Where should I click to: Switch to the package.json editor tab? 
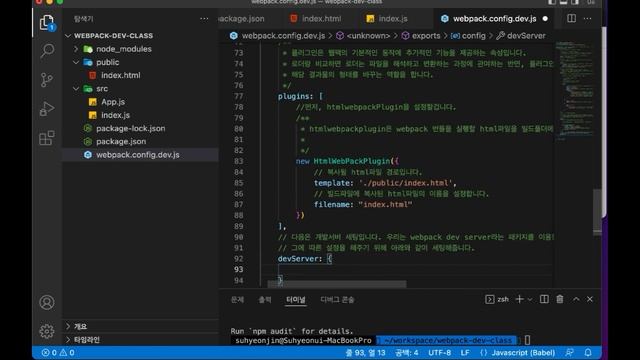coord(242,19)
